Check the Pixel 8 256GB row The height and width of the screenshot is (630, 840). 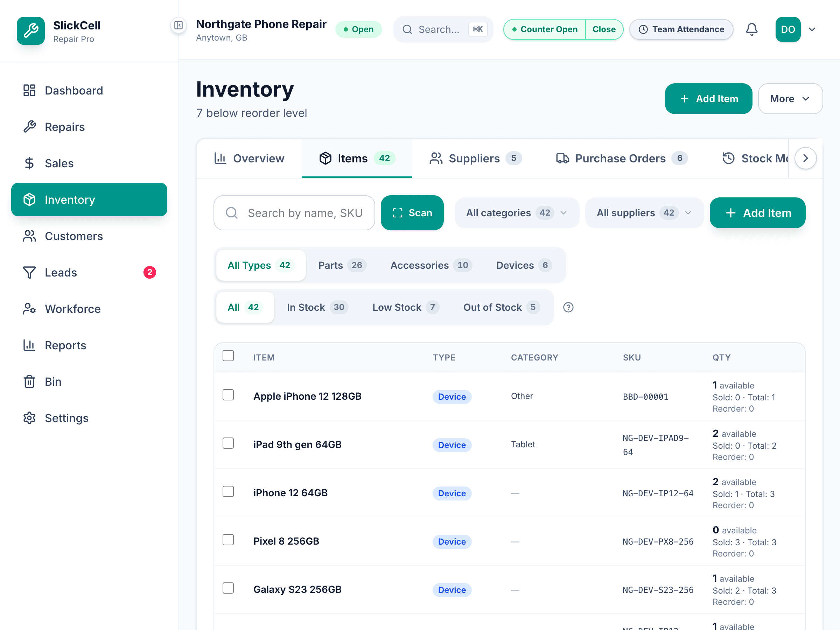tap(228, 540)
